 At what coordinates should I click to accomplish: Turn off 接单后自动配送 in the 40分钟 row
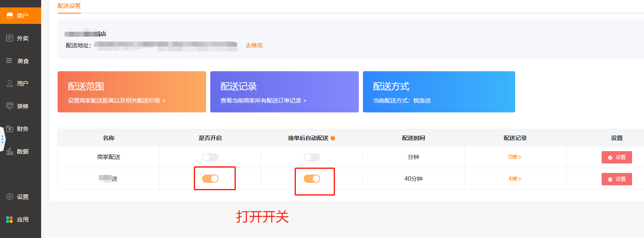(312, 179)
